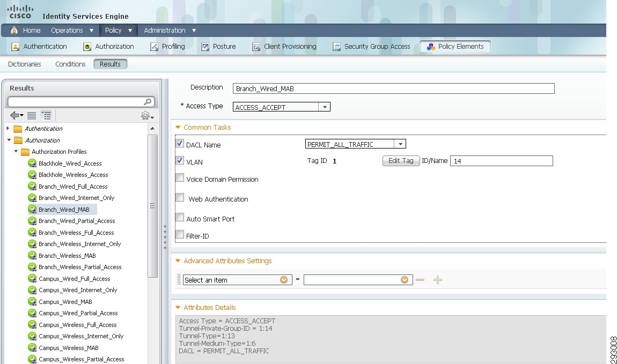Click the Authorization tab icon

(x=87, y=47)
